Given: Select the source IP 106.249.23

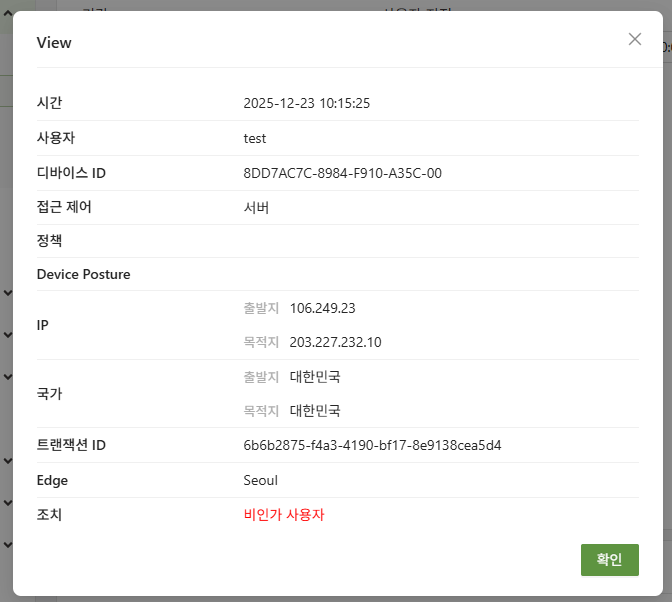Looking at the screenshot, I should tap(322, 308).
